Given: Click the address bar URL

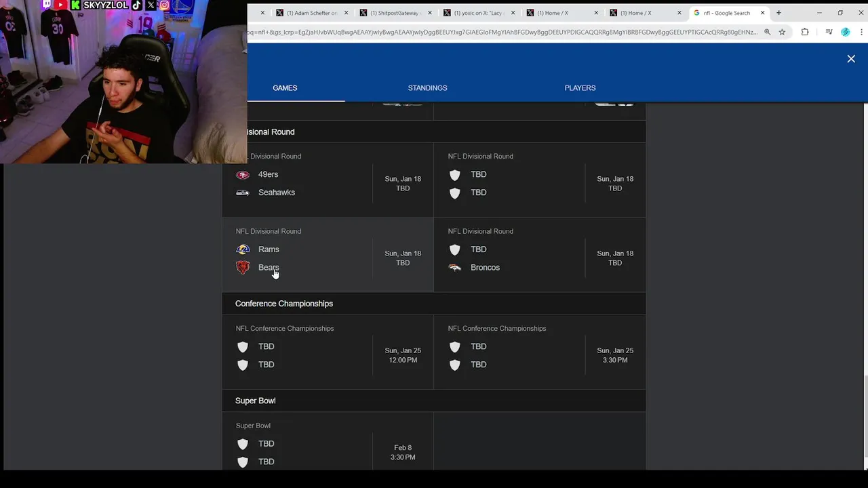Looking at the screenshot, I should 502,32.
